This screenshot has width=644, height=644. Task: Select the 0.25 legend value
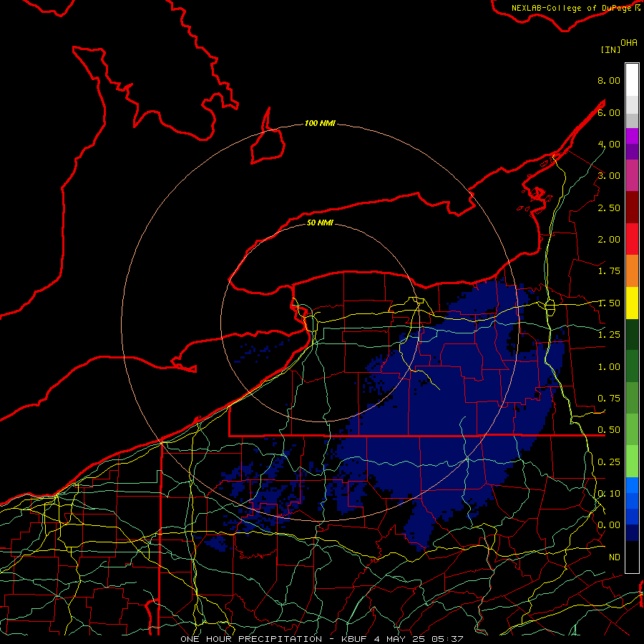[609, 462]
